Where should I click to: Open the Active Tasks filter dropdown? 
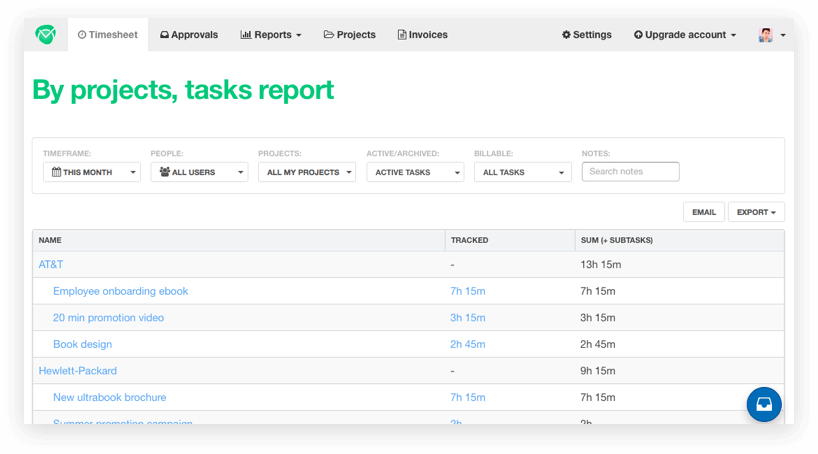(x=414, y=172)
